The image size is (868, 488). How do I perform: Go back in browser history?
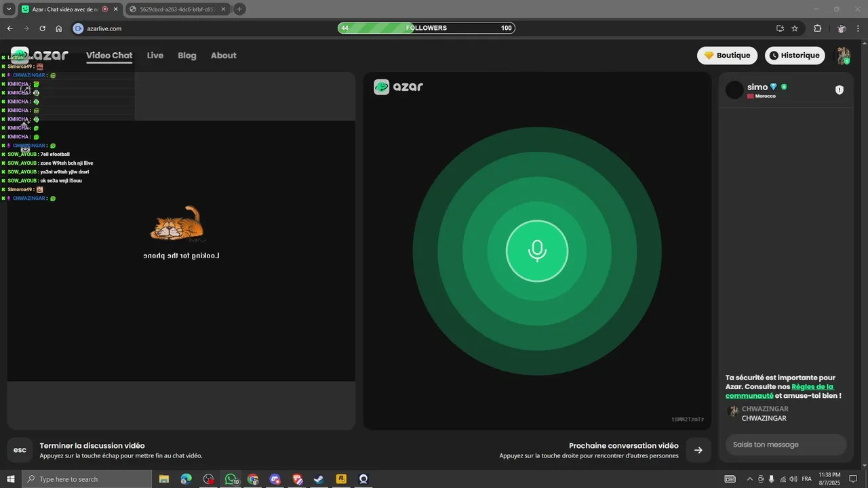click(x=9, y=28)
